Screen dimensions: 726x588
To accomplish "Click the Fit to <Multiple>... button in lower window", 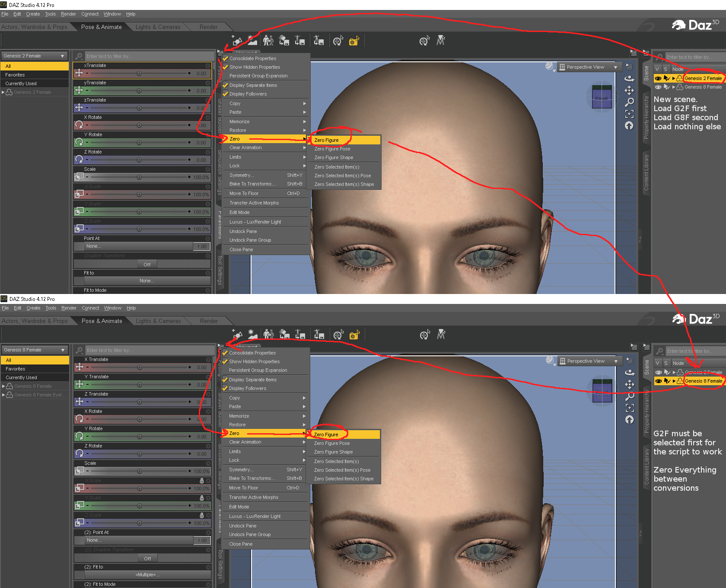I will coord(147,575).
